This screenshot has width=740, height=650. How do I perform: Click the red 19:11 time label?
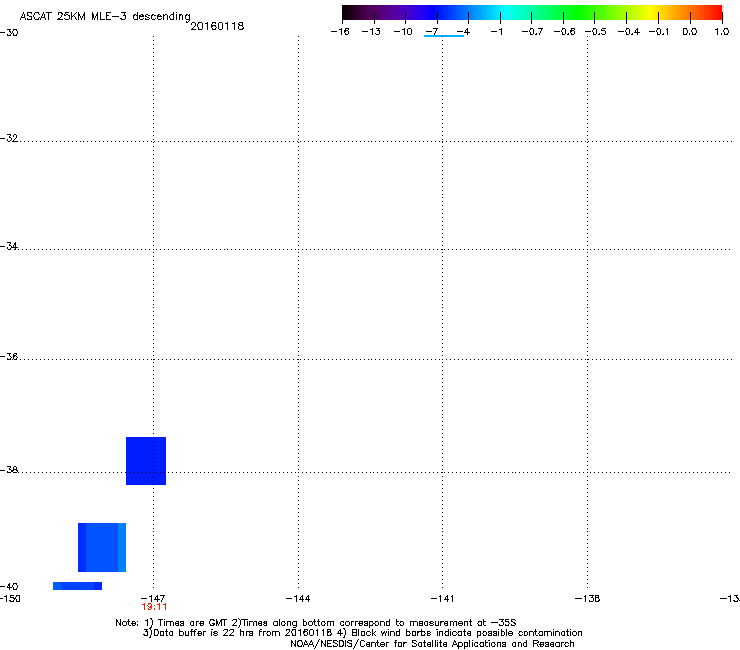pos(154,607)
